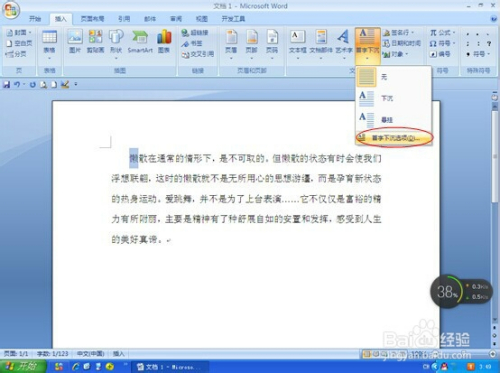
Task: Open 首字下沉选项 drop cap options
Action: 394,138
